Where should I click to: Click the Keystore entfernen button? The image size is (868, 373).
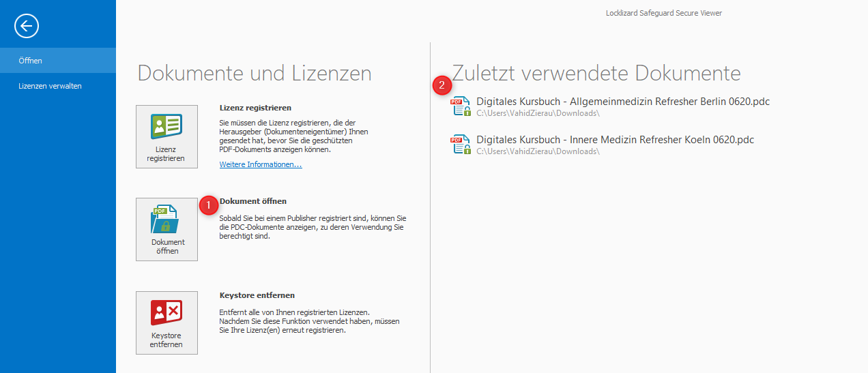tap(167, 323)
